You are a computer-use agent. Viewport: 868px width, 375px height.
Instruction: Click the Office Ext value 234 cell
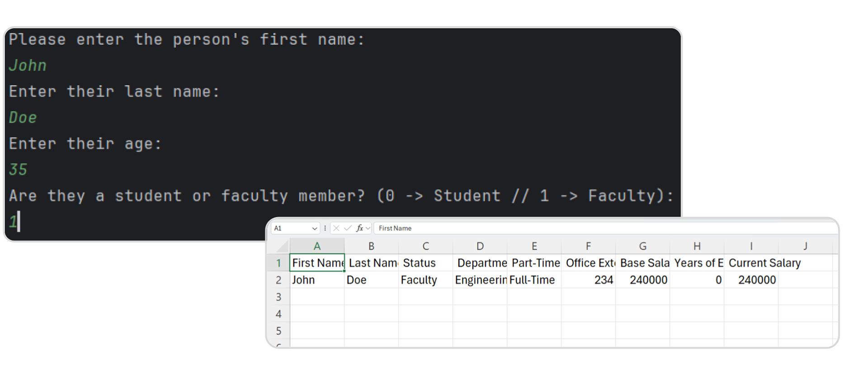click(588, 280)
